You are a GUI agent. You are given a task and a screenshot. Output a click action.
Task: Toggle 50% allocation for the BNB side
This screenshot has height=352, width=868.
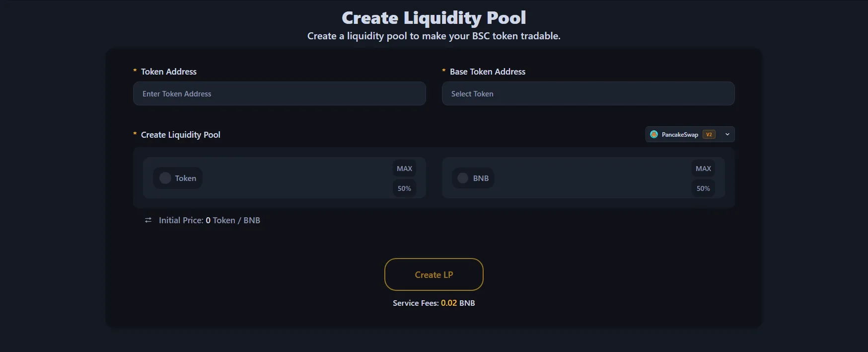[703, 188]
